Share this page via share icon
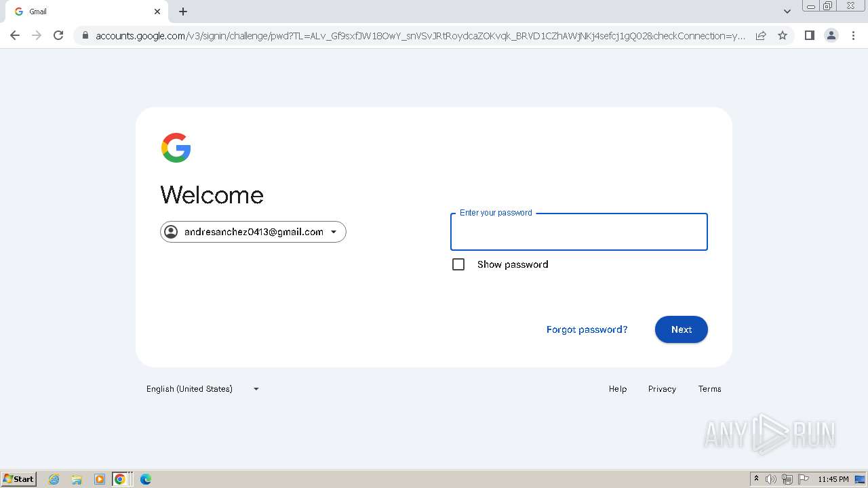868x488 pixels. [761, 35]
